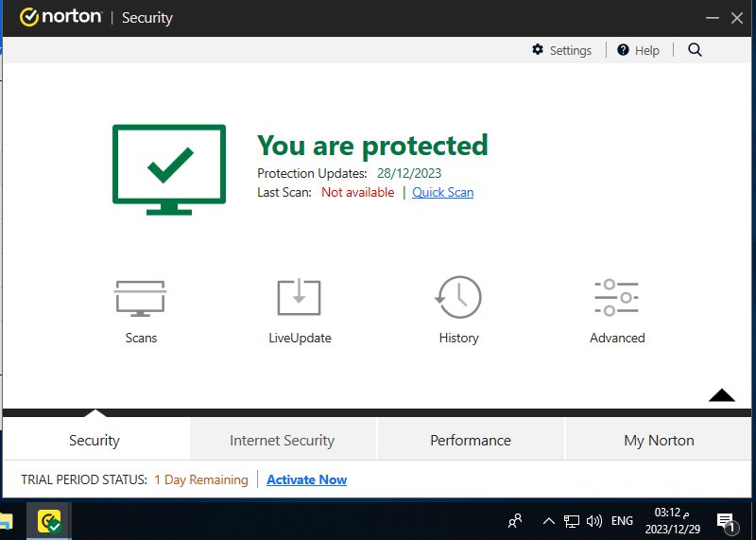Open Settings gear icon
The height and width of the screenshot is (540, 756).
coord(538,50)
